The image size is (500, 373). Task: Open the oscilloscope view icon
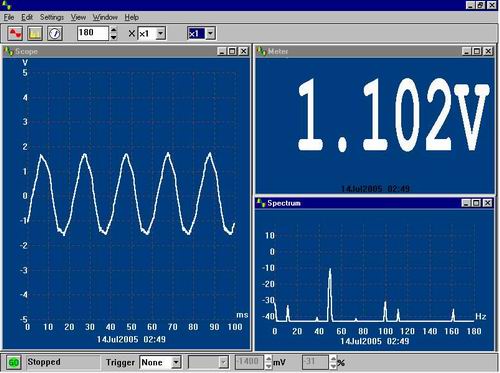click(x=15, y=33)
